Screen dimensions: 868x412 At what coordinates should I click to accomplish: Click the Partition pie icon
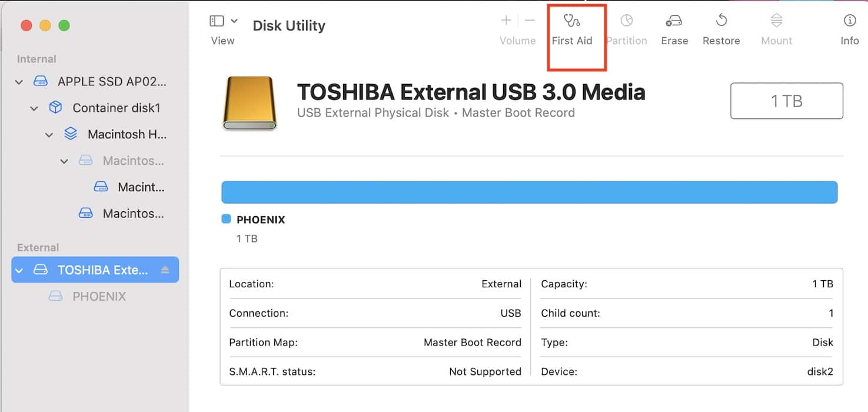[626, 22]
